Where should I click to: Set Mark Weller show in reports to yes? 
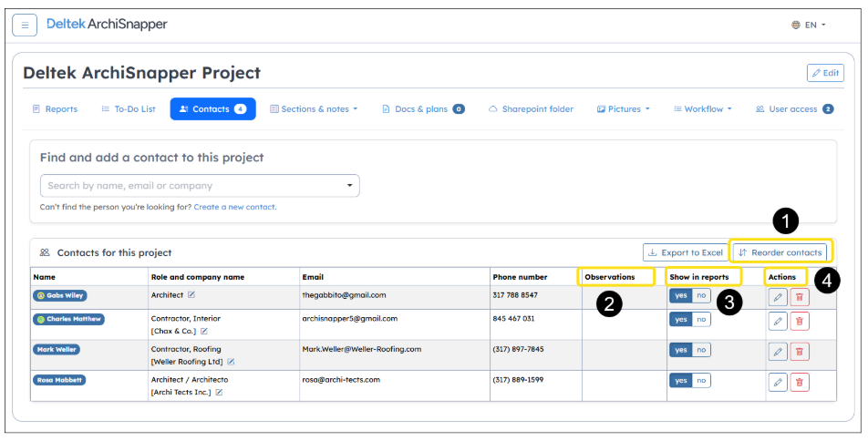[680, 350]
